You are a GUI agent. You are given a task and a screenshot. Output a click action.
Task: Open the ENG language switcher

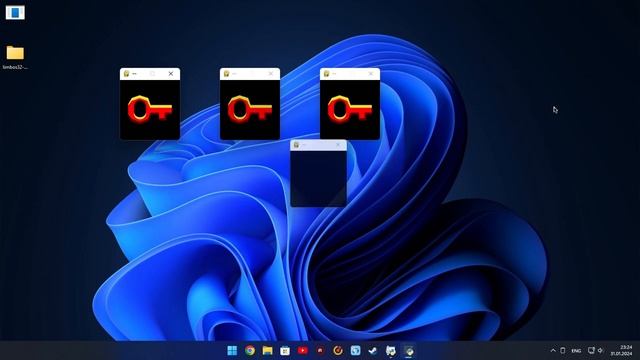(576, 351)
